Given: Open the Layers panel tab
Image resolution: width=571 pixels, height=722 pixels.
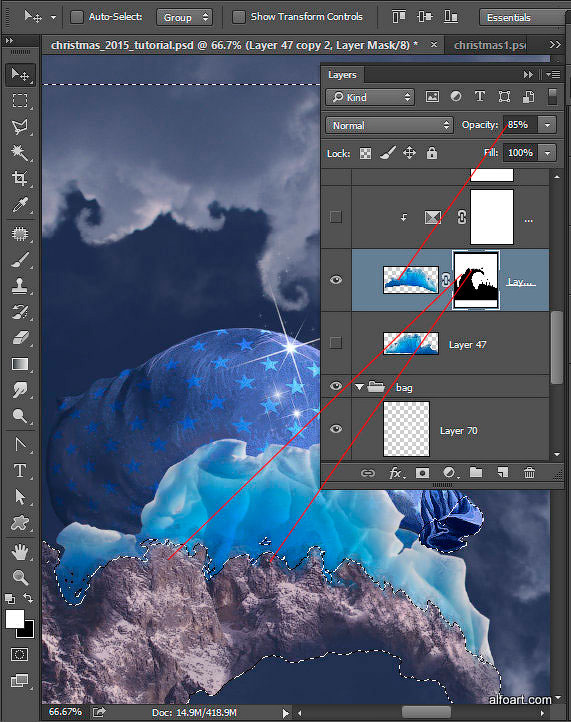Looking at the screenshot, I should pyautogui.click(x=342, y=75).
